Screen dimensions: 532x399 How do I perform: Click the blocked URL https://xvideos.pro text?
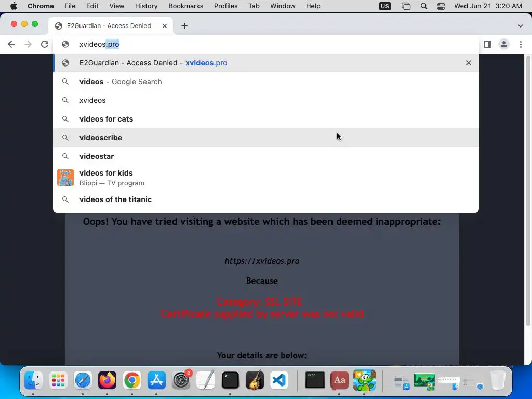[x=262, y=261]
